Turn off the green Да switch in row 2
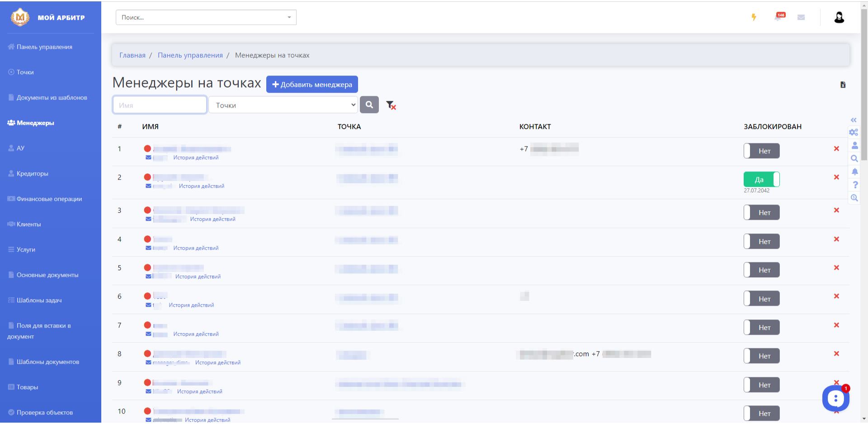The width and height of the screenshot is (868, 424). (x=762, y=180)
